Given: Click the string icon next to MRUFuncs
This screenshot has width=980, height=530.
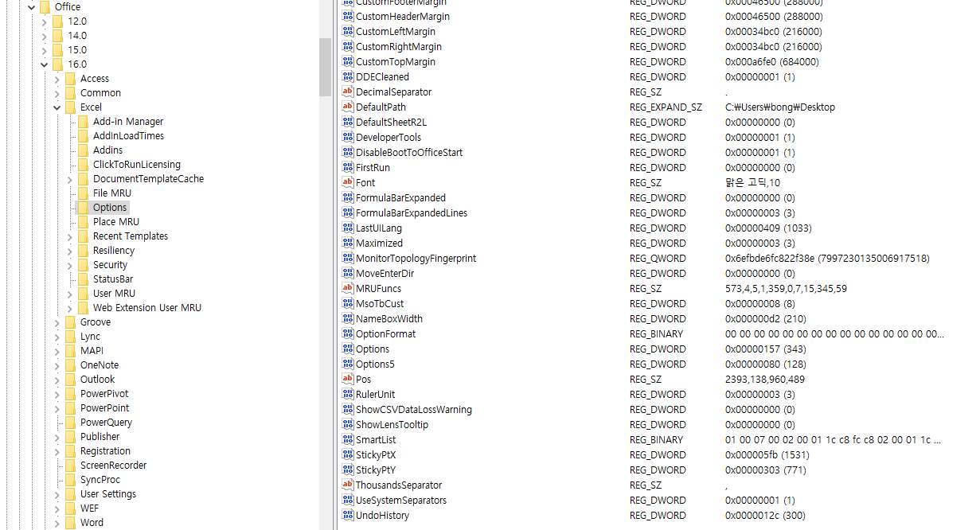Looking at the screenshot, I should 347,289.
